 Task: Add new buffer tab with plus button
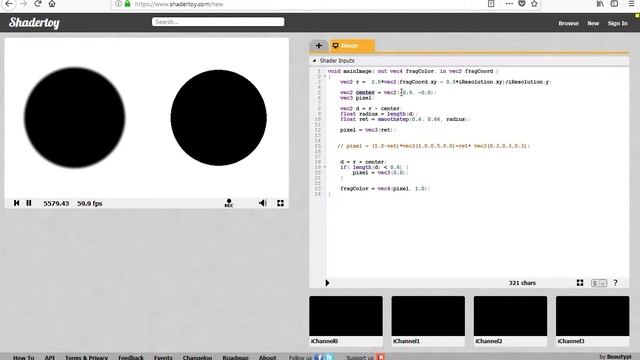[319, 46]
